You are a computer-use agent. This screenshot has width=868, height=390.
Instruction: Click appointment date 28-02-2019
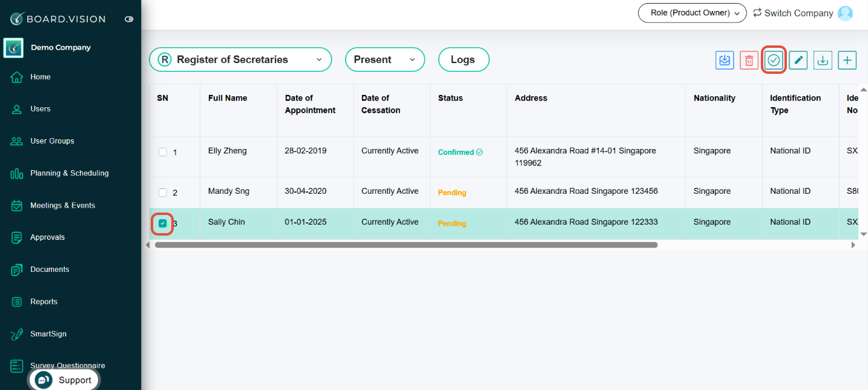[306, 151]
